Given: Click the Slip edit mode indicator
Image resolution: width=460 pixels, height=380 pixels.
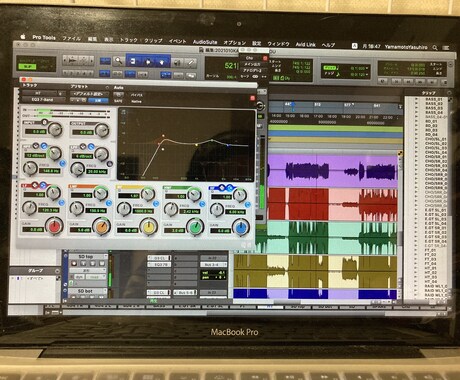Looking at the screenshot, I should point(28,67).
